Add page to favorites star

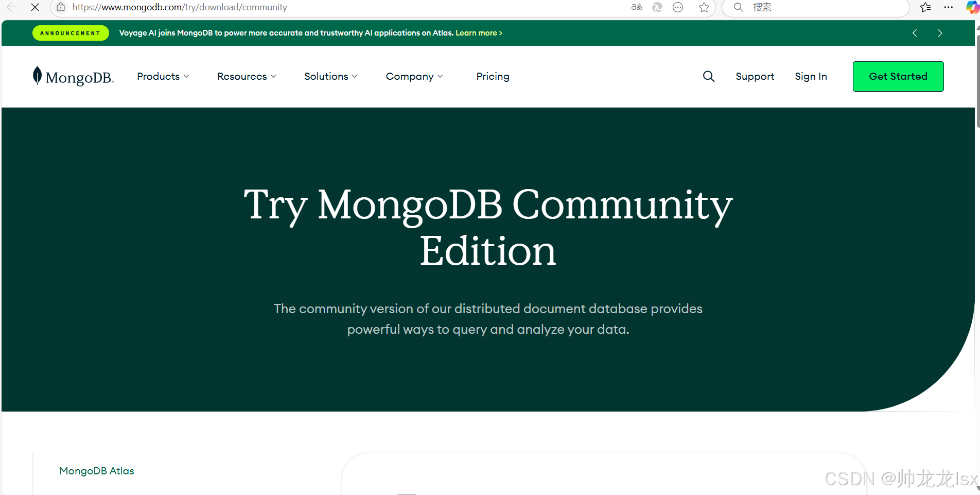coord(704,7)
